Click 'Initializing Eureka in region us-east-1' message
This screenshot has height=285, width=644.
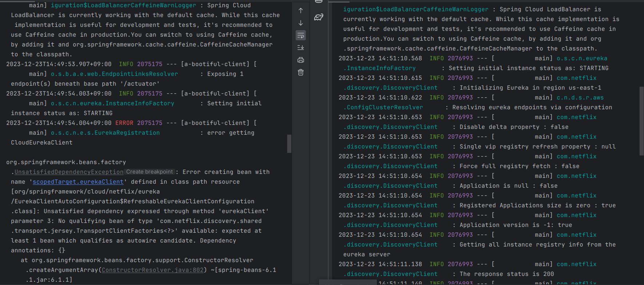tap(531, 88)
